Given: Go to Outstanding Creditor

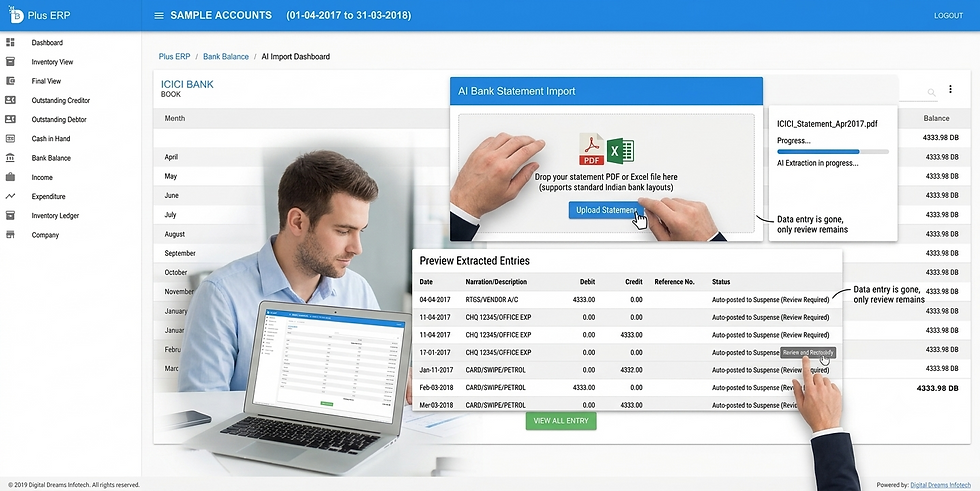Looking at the screenshot, I should point(61,100).
